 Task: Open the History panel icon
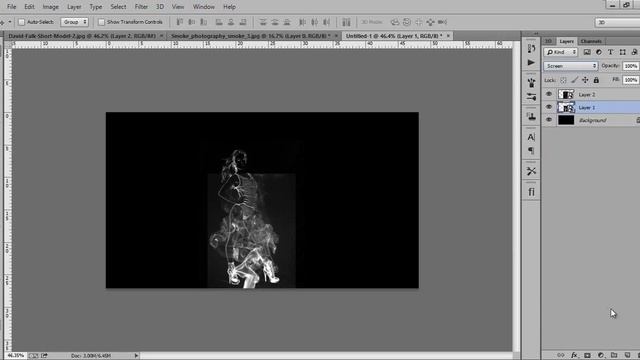(x=531, y=49)
